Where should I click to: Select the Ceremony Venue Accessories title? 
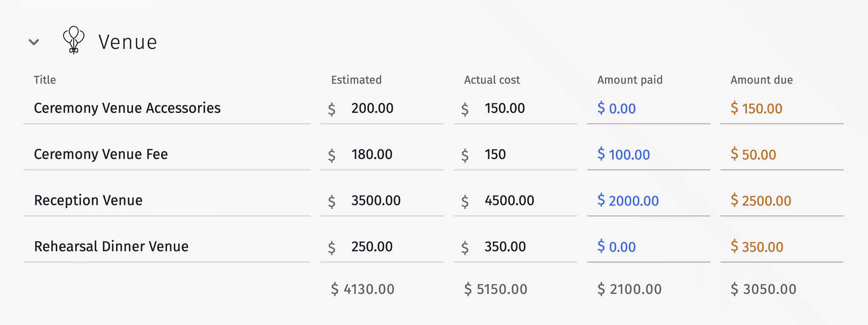click(x=127, y=108)
